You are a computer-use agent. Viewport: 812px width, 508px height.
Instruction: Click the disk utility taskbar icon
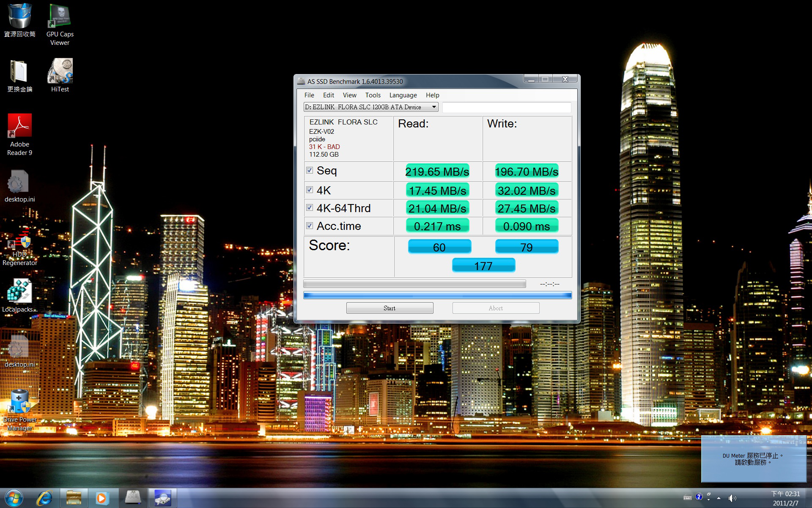pyautogui.click(x=162, y=498)
